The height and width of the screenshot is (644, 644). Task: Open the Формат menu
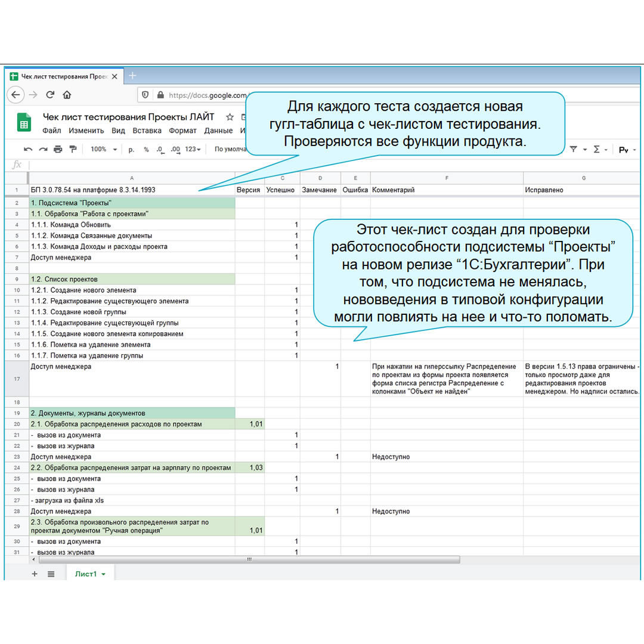click(183, 131)
